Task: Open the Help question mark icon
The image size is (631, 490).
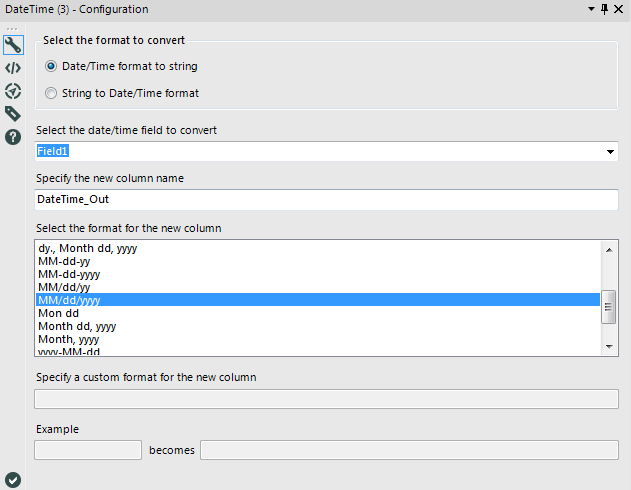Action: click(x=13, y=137)
